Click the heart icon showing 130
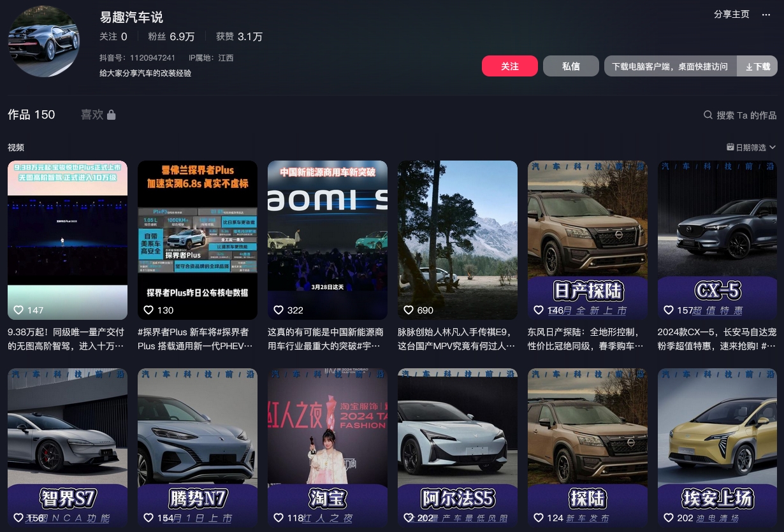 pyautogui.click(x=149, y=310)
